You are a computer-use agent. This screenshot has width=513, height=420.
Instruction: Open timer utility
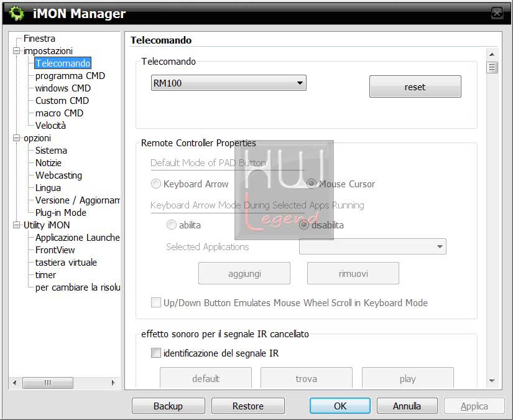coord(45,274)
